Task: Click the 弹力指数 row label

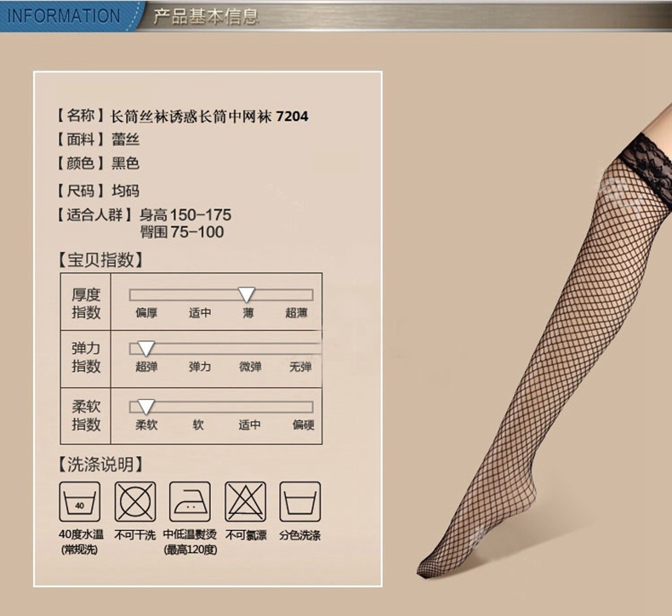Action: 86,357
